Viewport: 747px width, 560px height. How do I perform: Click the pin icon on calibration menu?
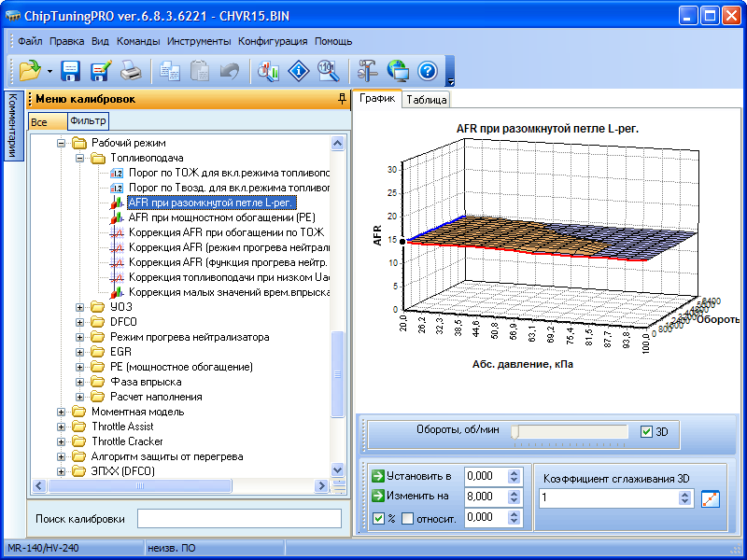(x=342, y=99)
